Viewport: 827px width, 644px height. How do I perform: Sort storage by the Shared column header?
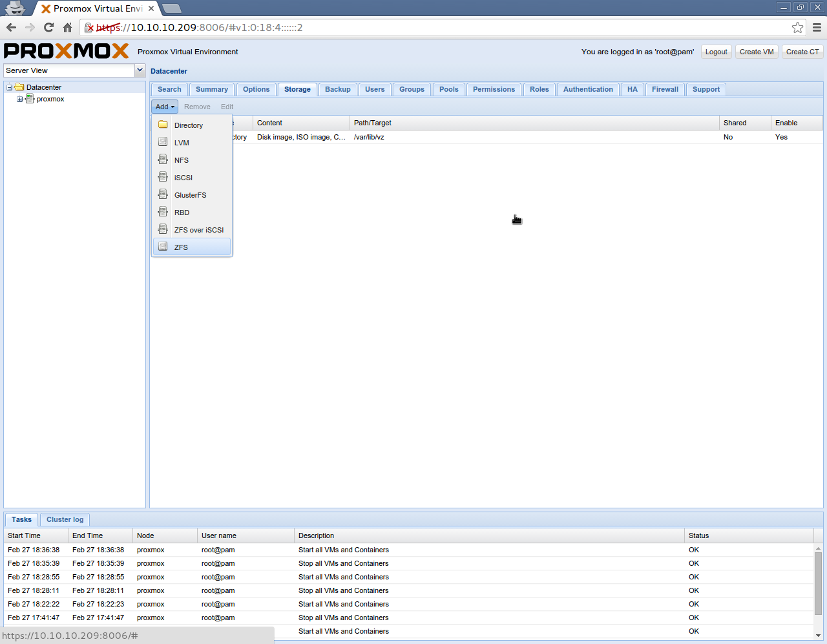(x=745, y=123)
